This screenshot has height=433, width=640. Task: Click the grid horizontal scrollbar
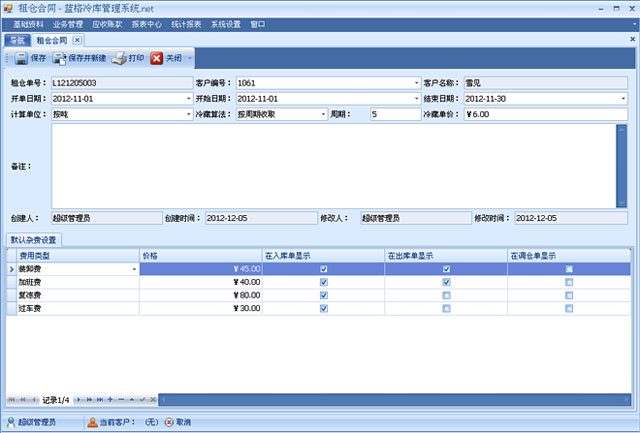click(x=394, y=400)
